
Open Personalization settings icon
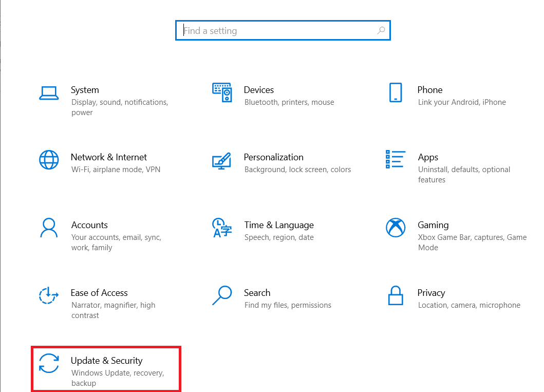(222, 161)
